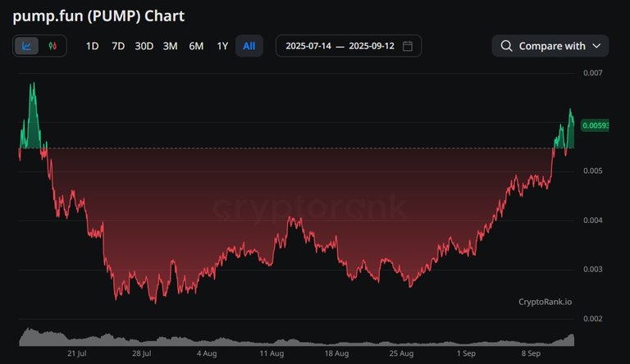Click the 21 Jul date axis label
This screenshot has width=630, height=364.
pos(77,353)
